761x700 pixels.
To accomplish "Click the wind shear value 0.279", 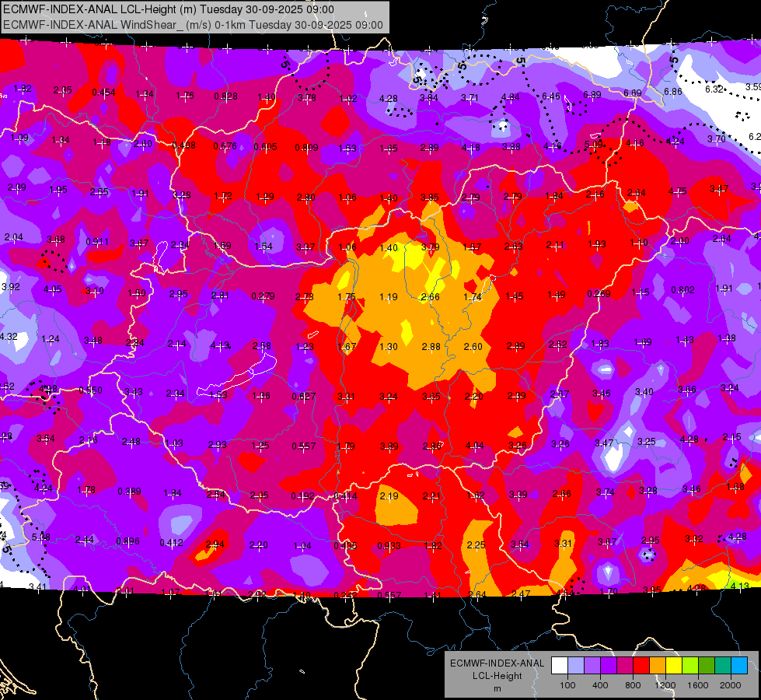I will coord(263,296).
